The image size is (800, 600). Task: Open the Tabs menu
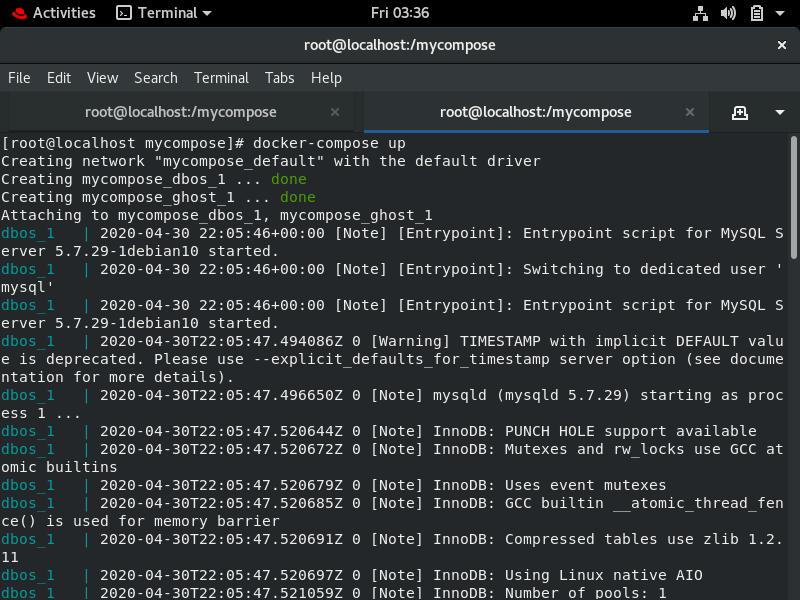(279, 78)
